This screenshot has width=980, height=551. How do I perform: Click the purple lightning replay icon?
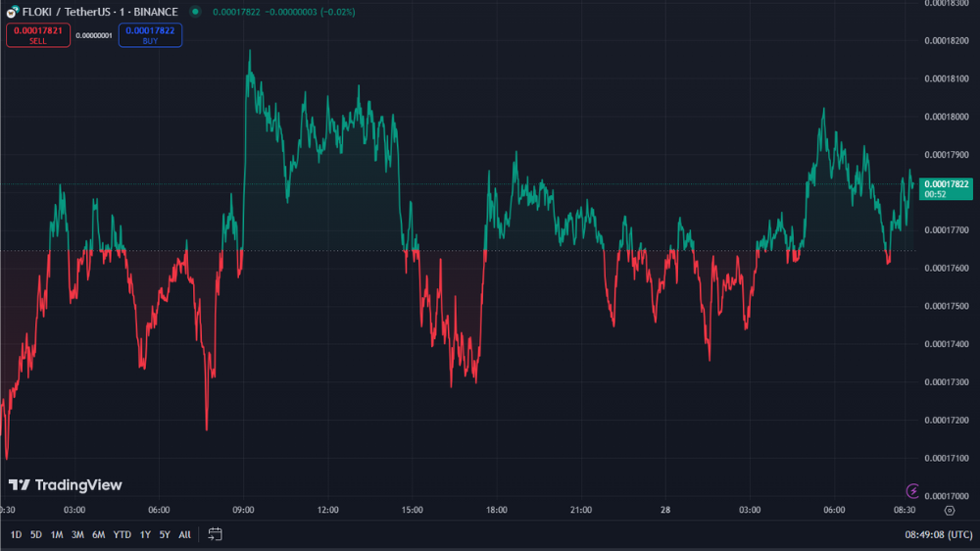[x=912, y=491]
